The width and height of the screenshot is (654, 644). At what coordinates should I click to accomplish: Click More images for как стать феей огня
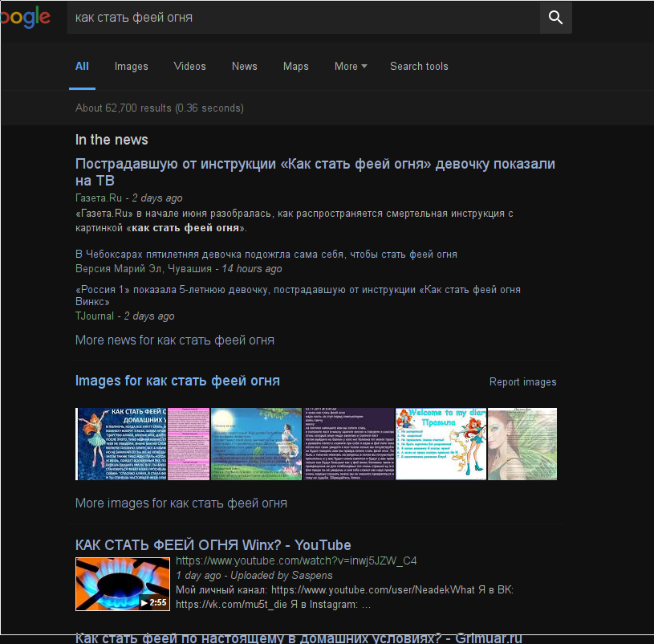(181, 503)
